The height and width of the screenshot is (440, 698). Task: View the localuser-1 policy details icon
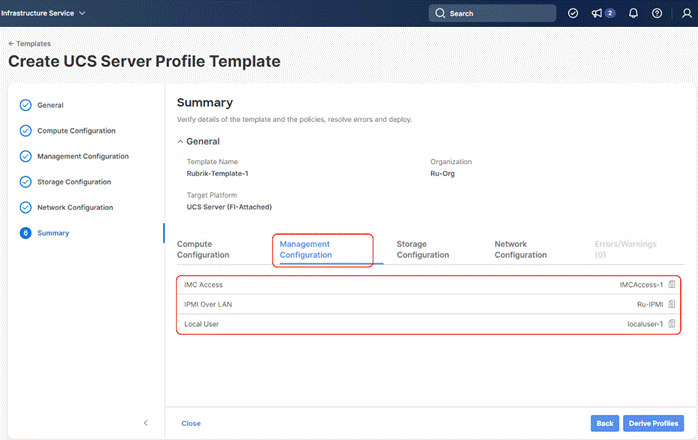(x=672, y=323)
